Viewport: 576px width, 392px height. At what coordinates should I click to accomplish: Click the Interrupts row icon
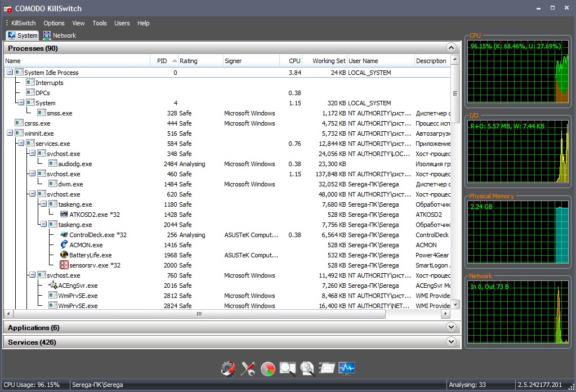click(x=30, y=82)
